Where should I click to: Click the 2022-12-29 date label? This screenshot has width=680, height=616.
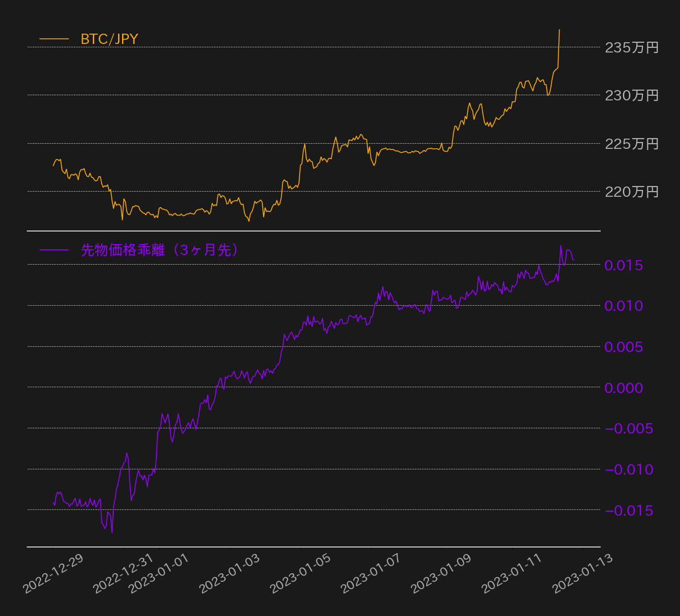coord(53,574)
